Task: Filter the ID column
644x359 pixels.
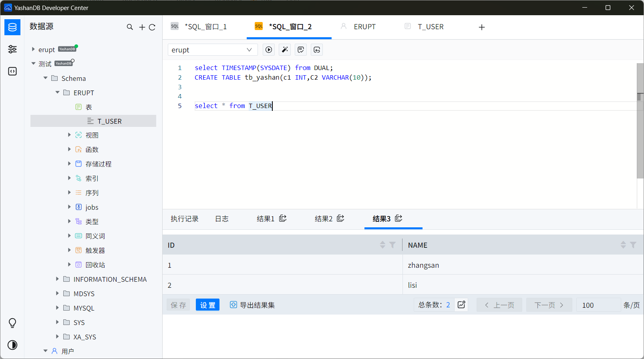Action: [392, 245]
